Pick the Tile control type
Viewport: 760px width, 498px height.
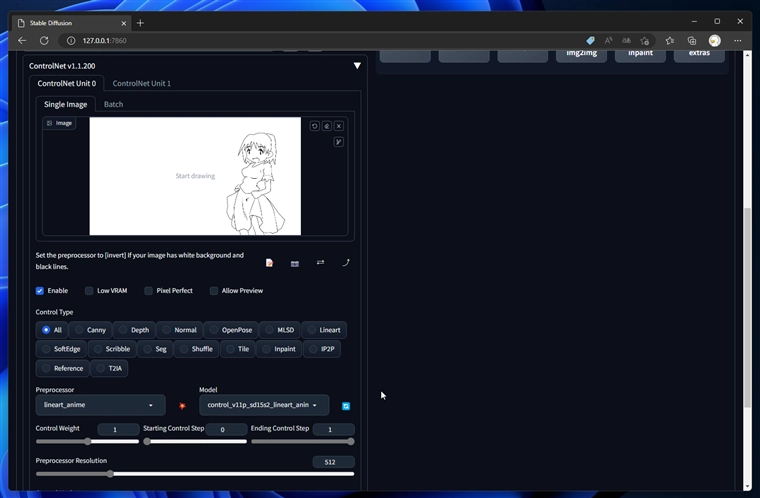[238, 349]
